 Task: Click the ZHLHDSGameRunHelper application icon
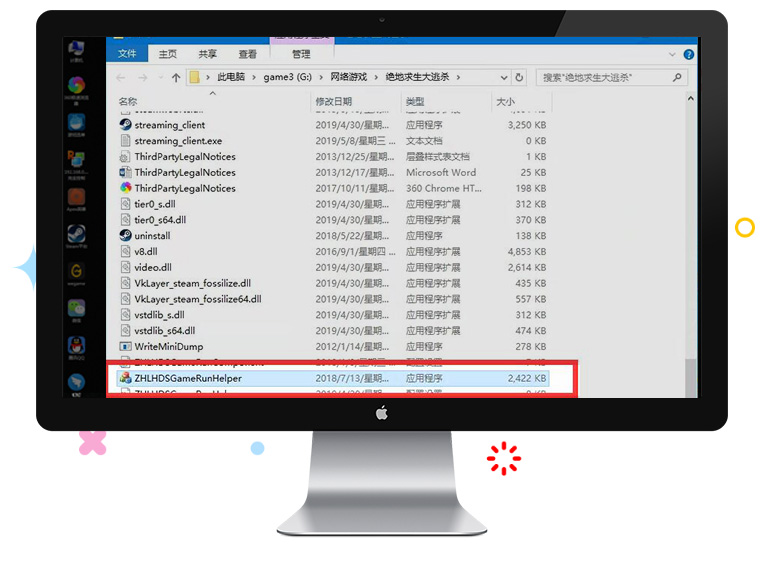click(x=126, y=378)
